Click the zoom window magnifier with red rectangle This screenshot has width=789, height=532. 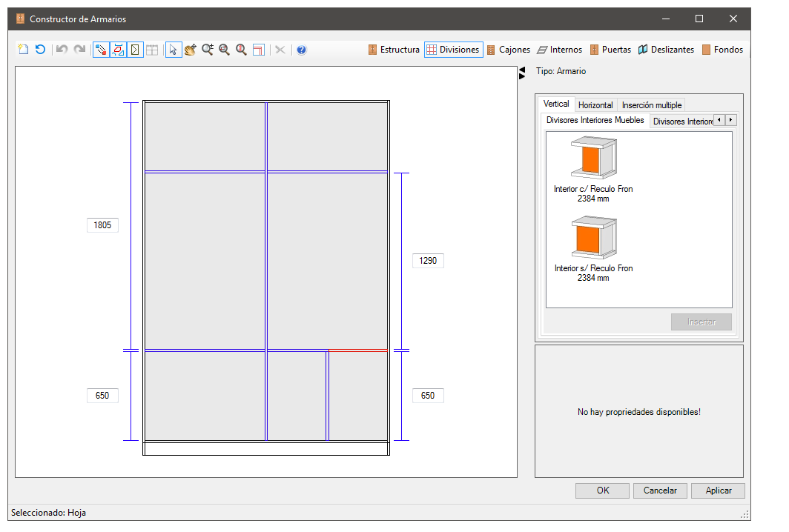pyautogui.click(x=225, y=50)
